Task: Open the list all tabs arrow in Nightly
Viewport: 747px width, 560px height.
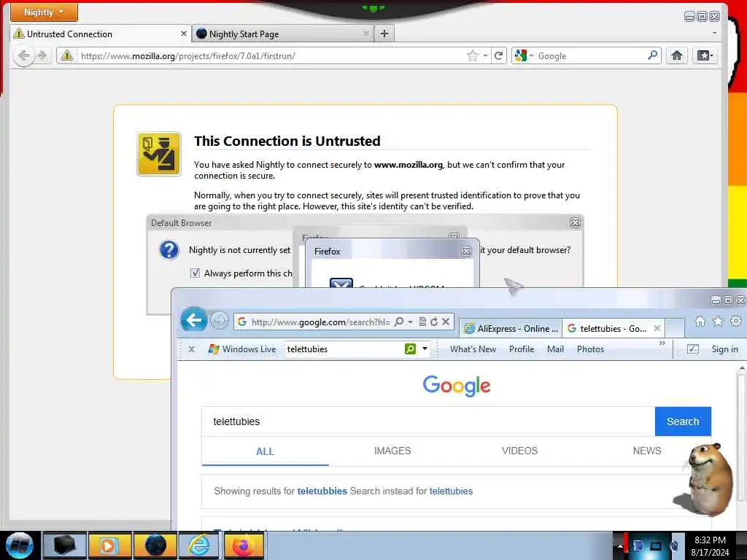Action: coord(714,33)
